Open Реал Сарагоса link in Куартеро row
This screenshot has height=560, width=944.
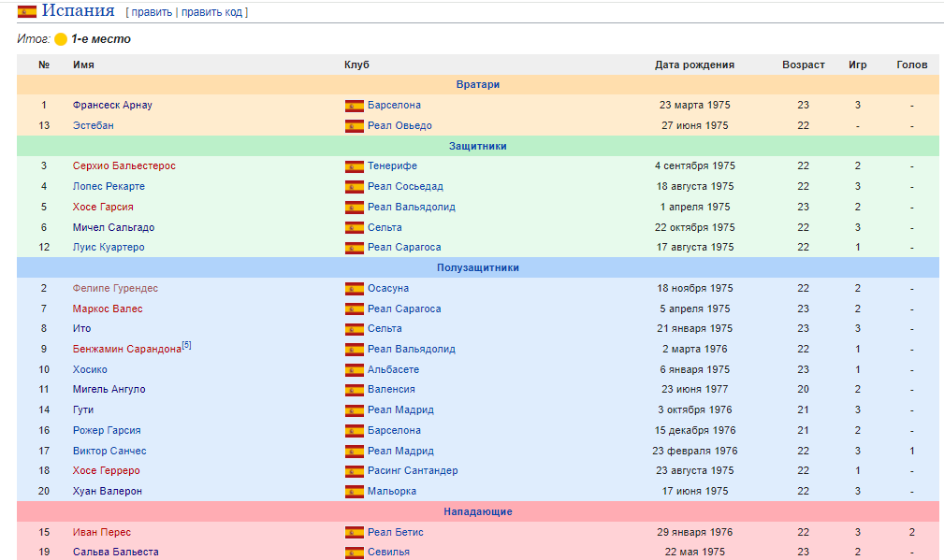(x=404, y=247)
